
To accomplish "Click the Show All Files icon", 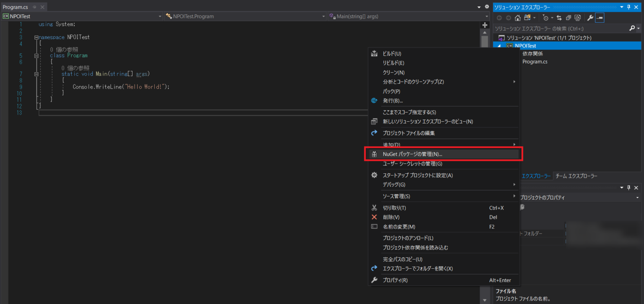I will (577, 18).
